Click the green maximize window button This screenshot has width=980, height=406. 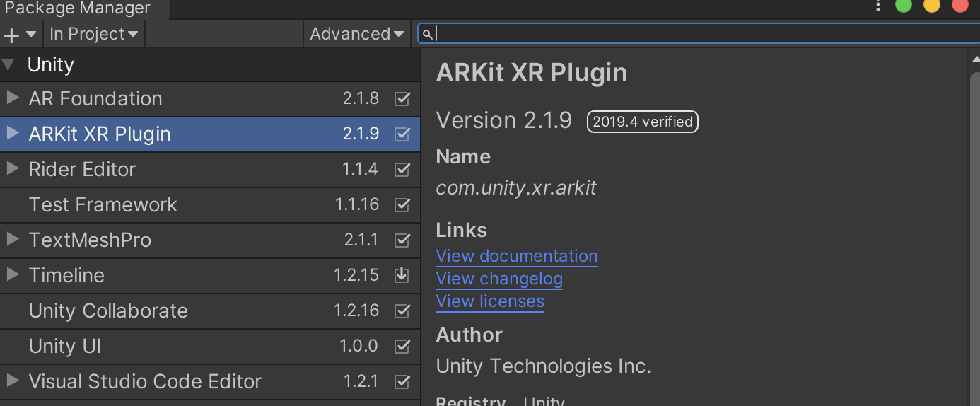click(x=904, y=4)
